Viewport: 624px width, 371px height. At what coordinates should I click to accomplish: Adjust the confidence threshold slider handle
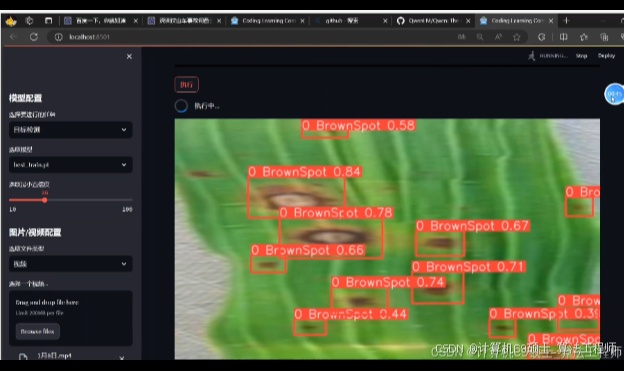pyautogui.click(x=45, y=200)
